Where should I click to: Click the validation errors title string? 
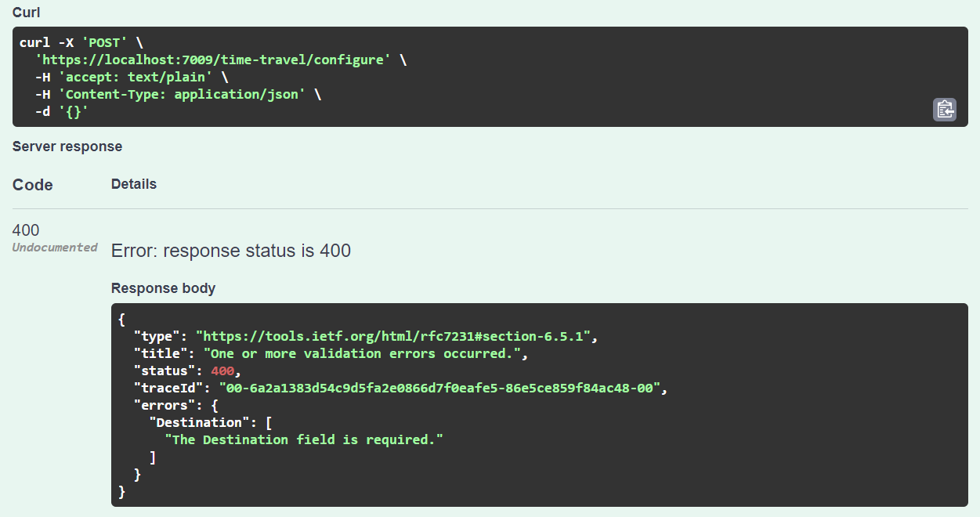click(363, 353)
